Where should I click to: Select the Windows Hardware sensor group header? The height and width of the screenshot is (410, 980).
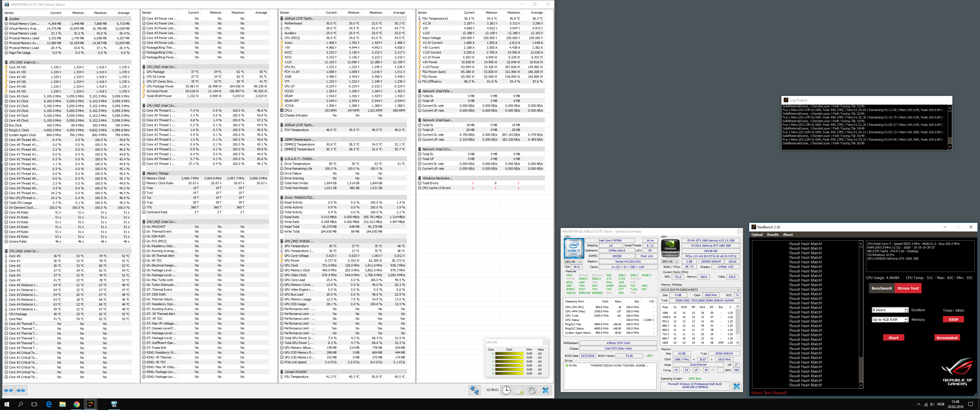point(481,178)
